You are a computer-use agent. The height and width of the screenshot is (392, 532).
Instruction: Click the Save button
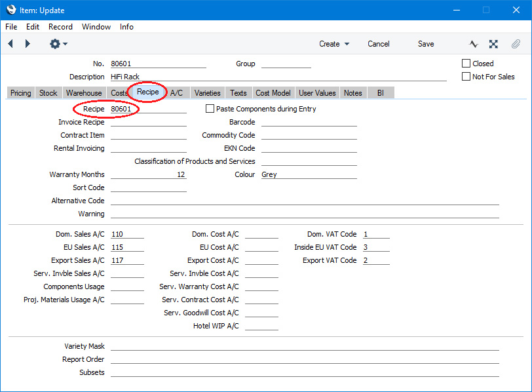[x=426, y=44]
